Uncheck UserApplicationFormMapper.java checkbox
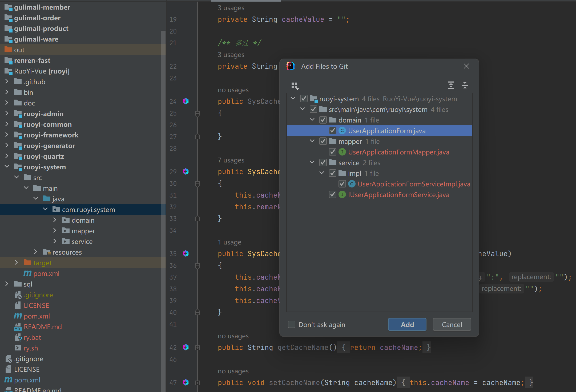The image size is (576, 392). 332,152
